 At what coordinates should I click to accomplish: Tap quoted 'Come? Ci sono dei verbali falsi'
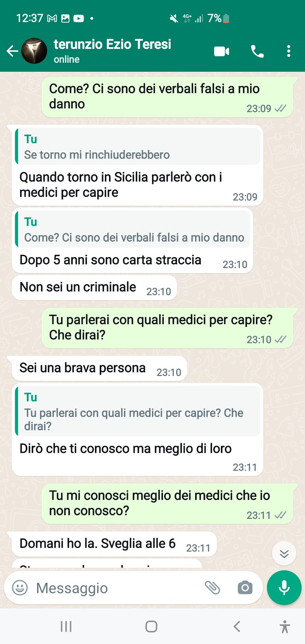pos(132,230)
